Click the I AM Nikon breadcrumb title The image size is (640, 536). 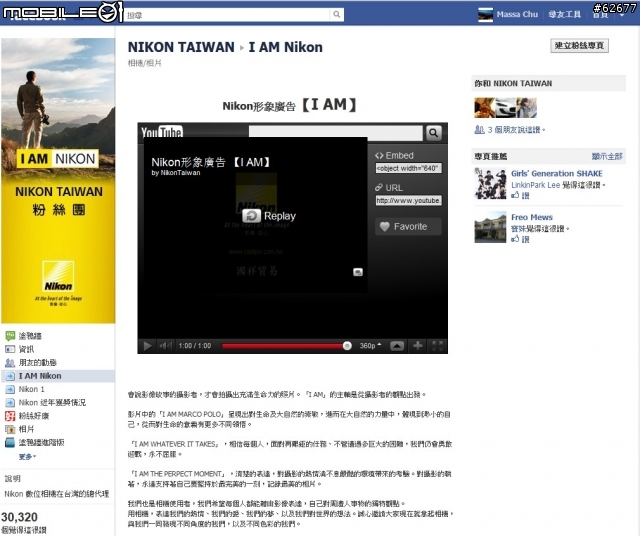(285, 47)
